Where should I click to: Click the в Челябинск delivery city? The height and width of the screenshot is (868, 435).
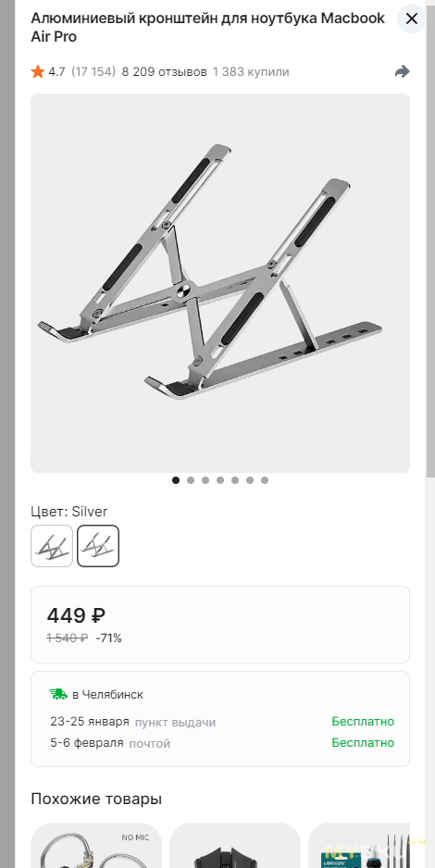pos(108,694)
